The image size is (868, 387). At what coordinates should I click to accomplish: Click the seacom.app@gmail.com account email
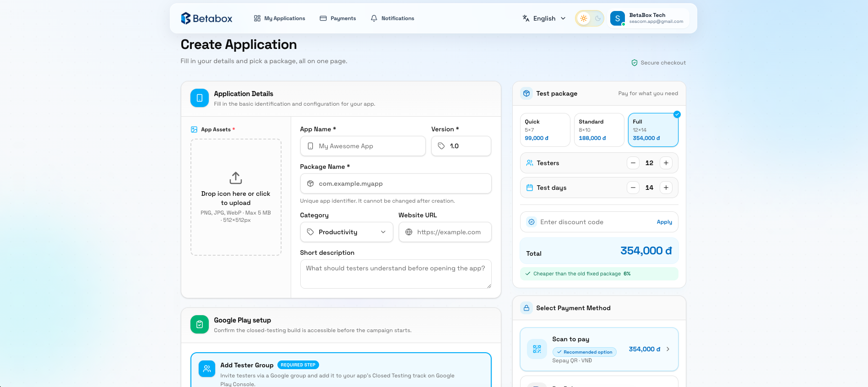(656, 21)
